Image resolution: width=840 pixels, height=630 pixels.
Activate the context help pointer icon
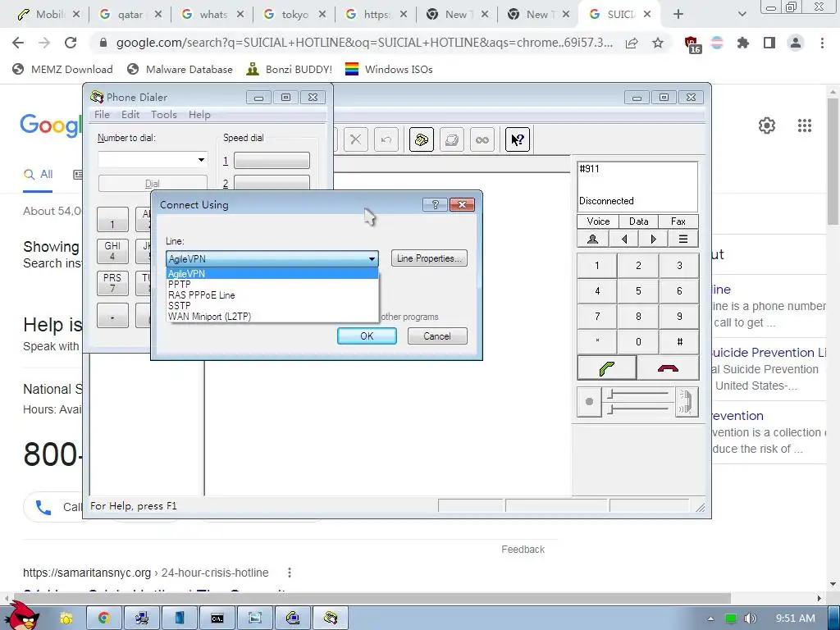518,139
